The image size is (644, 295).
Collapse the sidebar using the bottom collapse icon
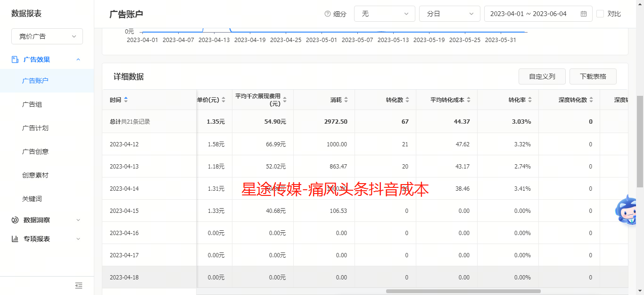pos(79,286)
